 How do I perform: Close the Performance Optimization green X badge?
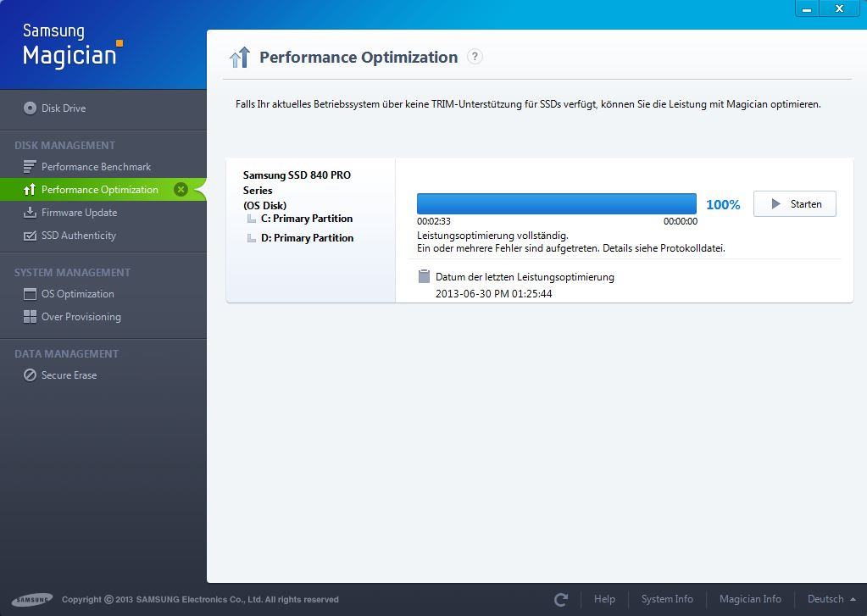[181, 190]
